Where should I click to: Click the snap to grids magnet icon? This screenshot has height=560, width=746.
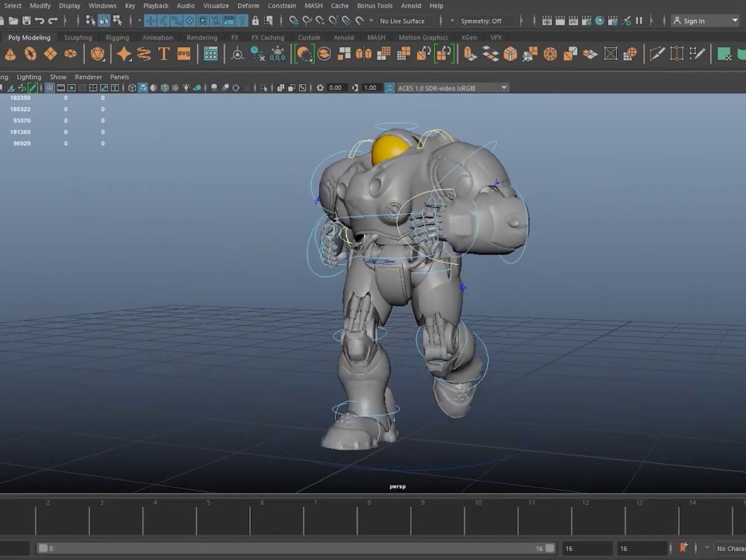click(294, 21)
